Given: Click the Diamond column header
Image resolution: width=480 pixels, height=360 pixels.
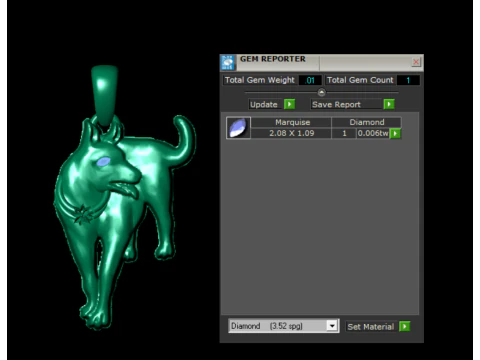Looking at the screenshot, I should pyautogui.click(x=367, y=122).
